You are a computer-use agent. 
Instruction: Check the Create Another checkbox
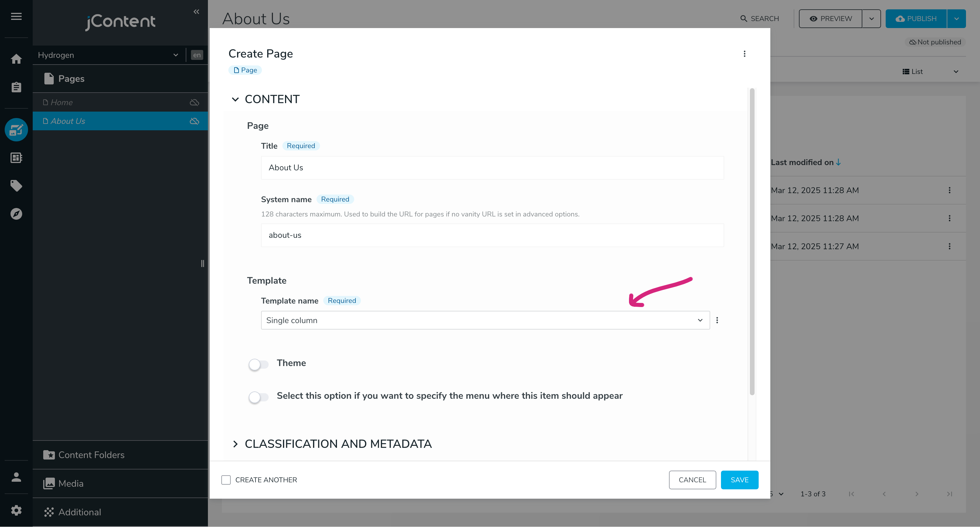[x=226, y=480]
